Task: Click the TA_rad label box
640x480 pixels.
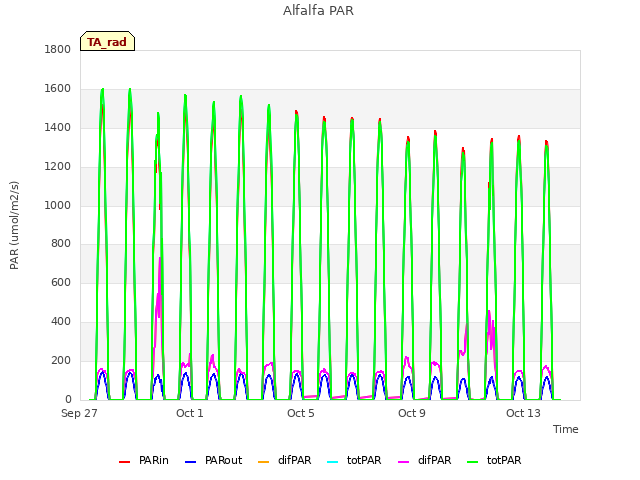Action: [x=107, y=41]
